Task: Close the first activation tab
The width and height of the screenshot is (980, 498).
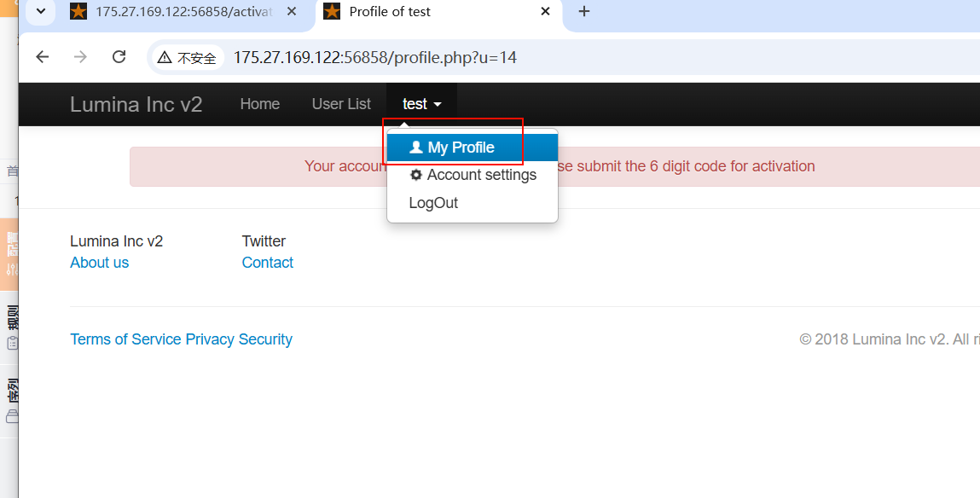Action: click(291, 12)
